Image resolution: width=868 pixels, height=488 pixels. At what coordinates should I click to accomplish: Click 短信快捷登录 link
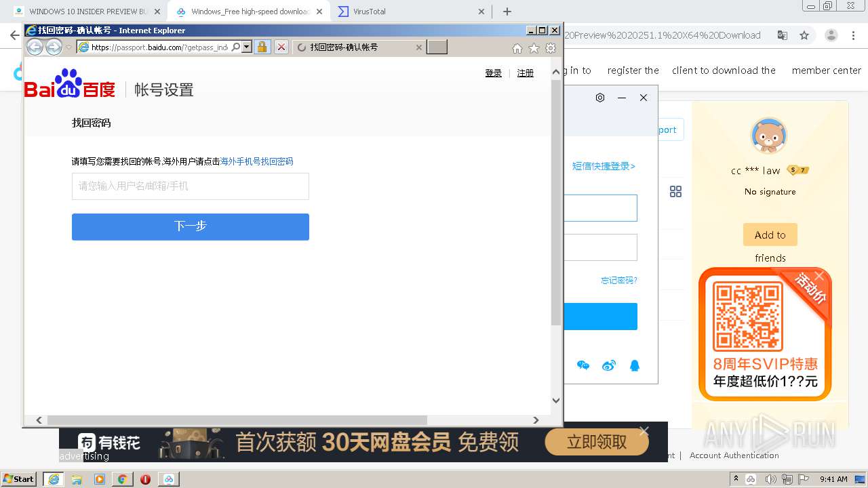tap(604, 166)
